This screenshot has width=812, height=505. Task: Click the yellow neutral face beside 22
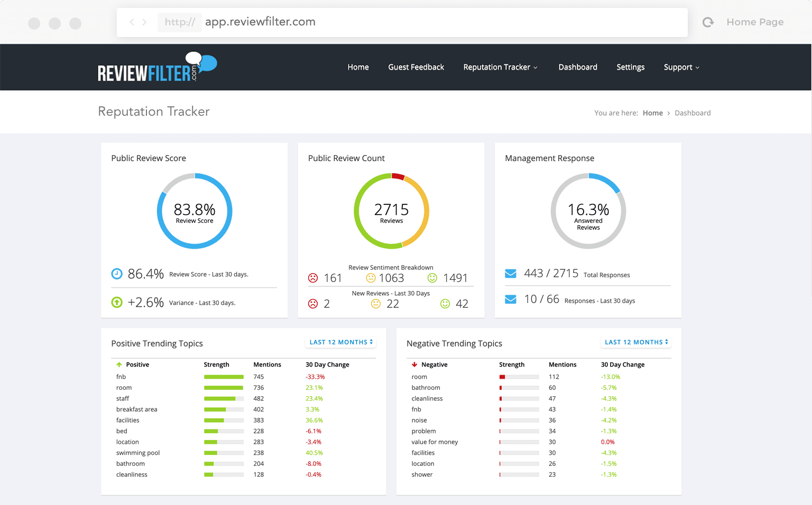click(376, 304)
